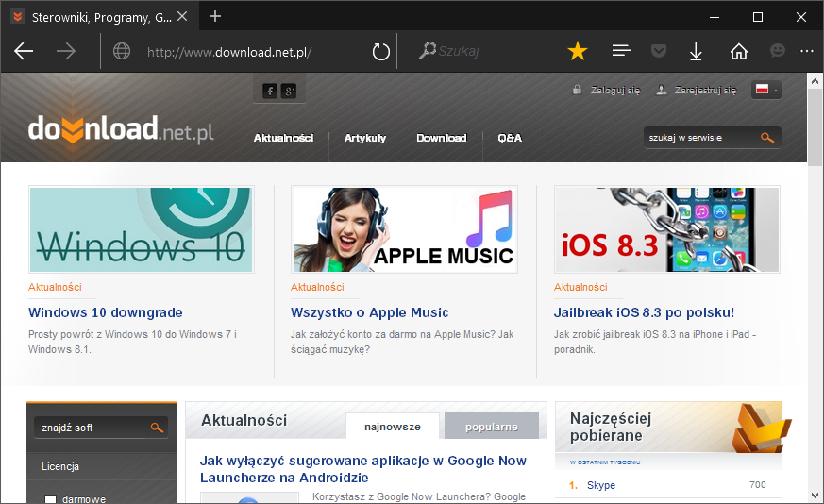Image resolution: width=824 pixels, height=504 pixels.
Task: Open Q&A in main navigation
Action: tap(510, 138)
